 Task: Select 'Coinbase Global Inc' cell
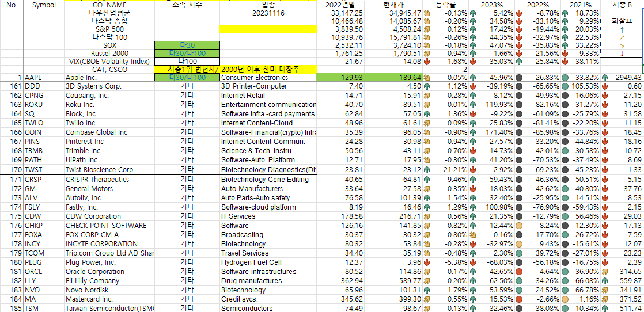coord(109,132)
